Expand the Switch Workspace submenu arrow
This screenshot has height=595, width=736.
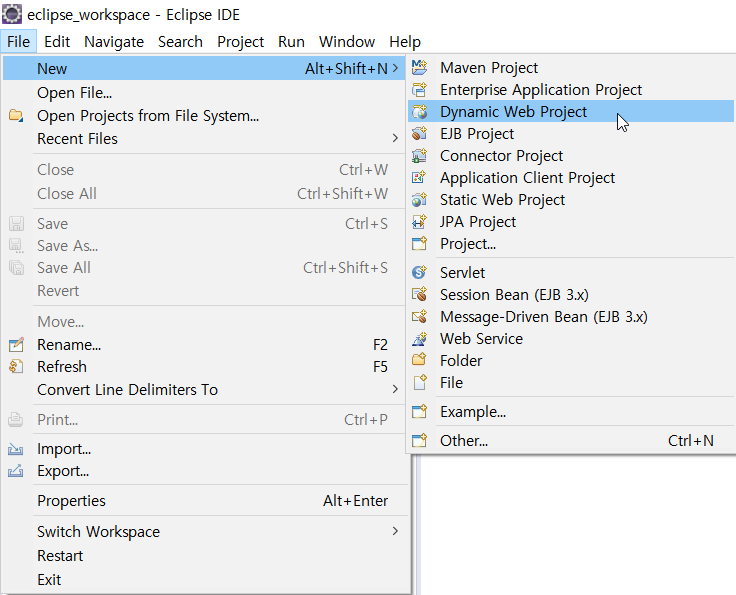395,531
